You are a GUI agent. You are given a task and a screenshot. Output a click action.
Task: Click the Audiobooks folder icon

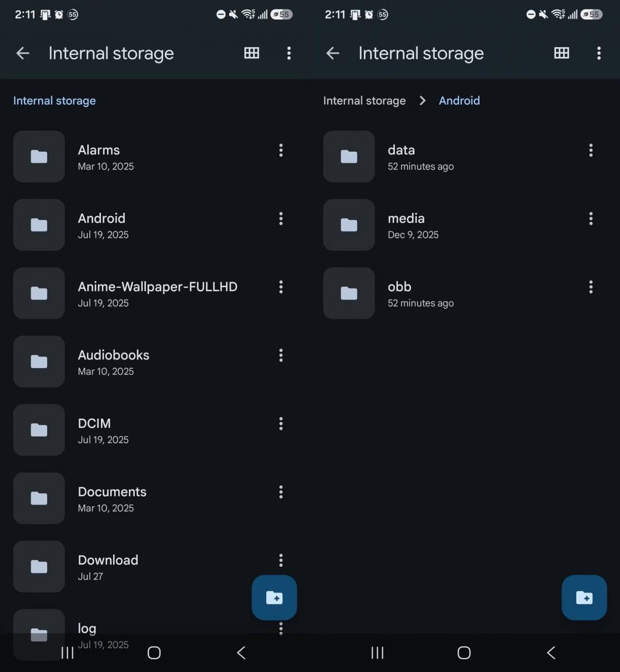39,362
